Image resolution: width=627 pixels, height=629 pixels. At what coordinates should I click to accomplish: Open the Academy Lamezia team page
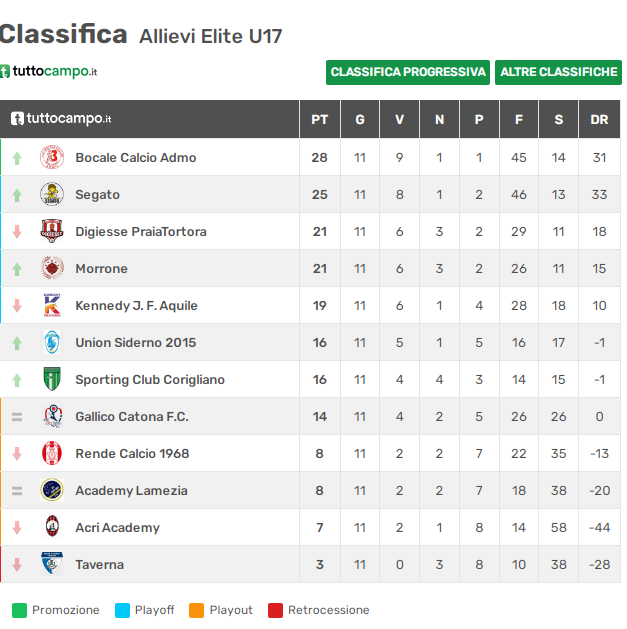pos(131,491)
